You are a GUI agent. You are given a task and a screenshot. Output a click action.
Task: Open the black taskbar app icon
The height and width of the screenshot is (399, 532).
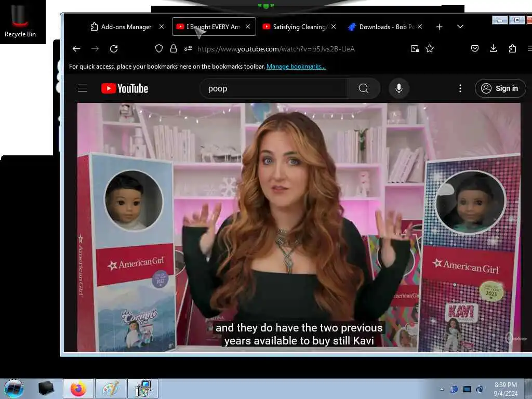click(46, 389)
